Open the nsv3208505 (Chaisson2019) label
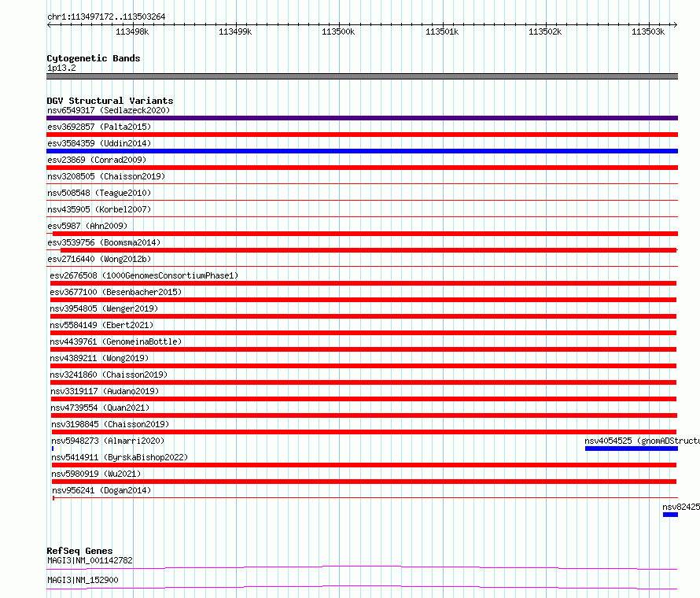Viewport: 700px width, 598px height. tap(106, 176)
